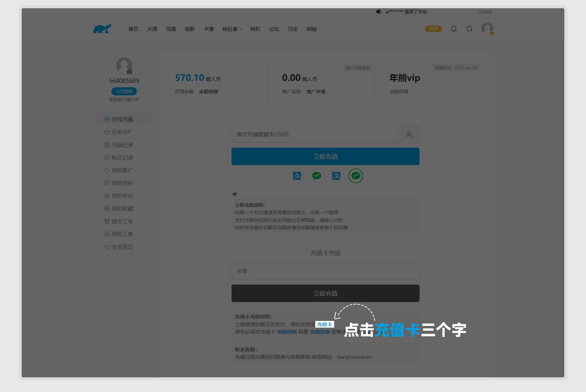Click the speaker icon beside login notice

379,12
